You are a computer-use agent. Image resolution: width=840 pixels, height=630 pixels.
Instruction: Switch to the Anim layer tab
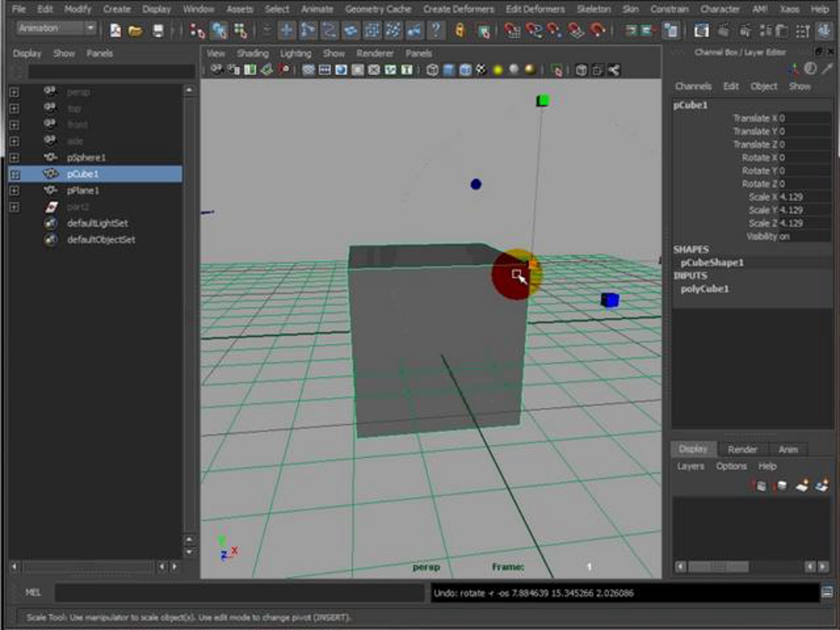click(x=788, y=450)
